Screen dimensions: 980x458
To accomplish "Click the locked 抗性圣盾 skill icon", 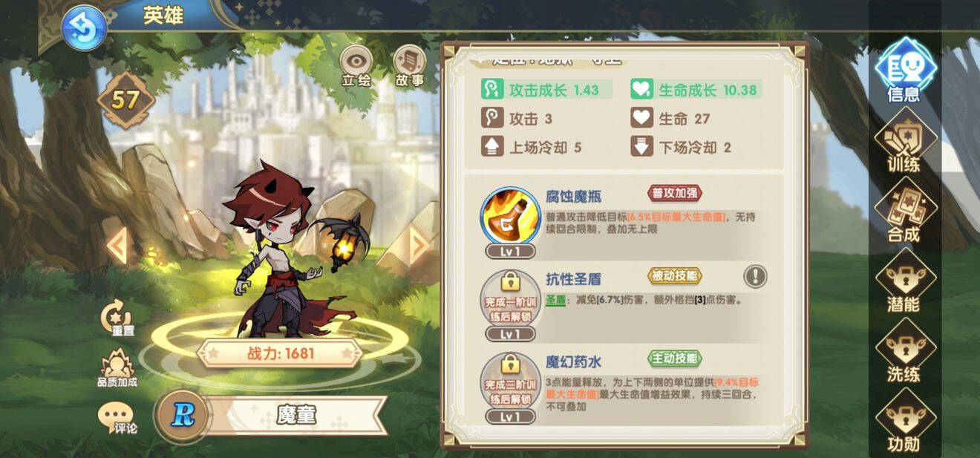I will pos(510,298).
